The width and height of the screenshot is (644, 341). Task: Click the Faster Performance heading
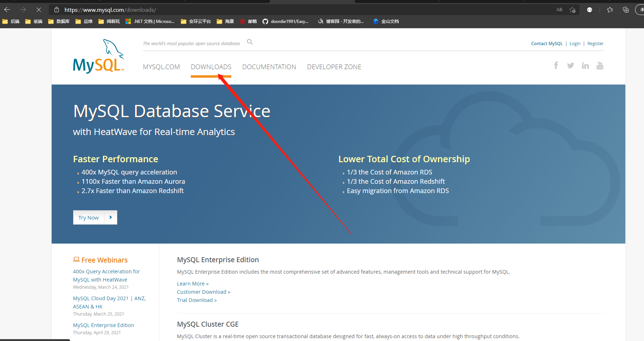point(115,159)
